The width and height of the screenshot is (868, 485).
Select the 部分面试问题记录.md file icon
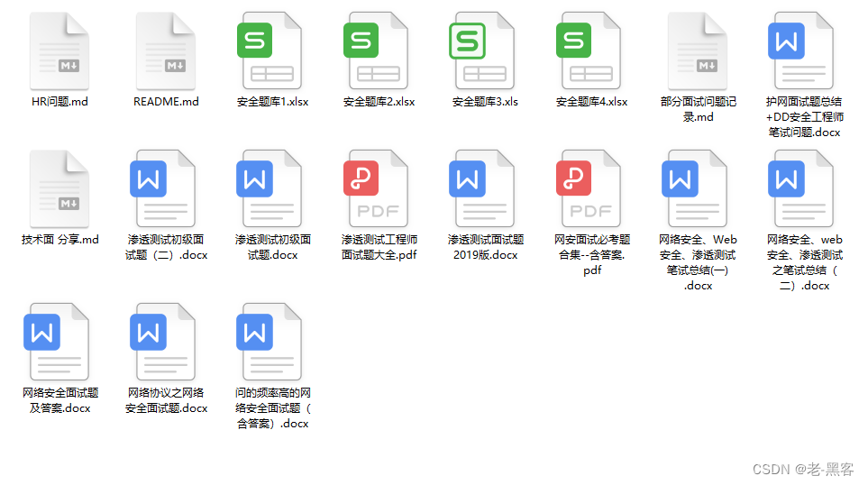(x=698, y=51)
